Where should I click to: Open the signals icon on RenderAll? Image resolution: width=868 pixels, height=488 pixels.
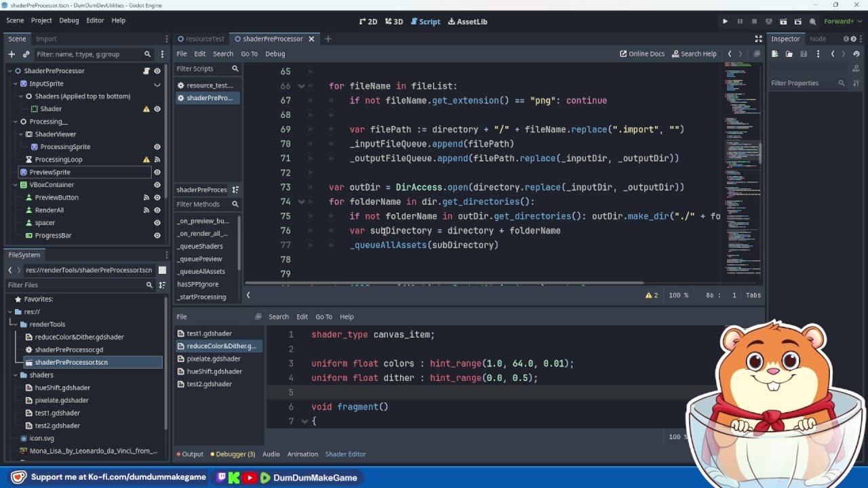(x=146, y=210)
